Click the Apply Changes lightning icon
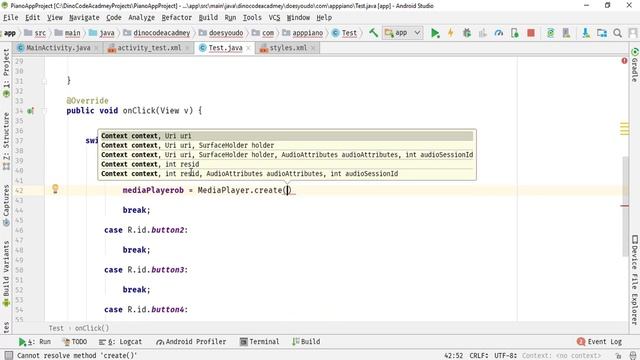 pyautogui.click(x=451, y=33)
